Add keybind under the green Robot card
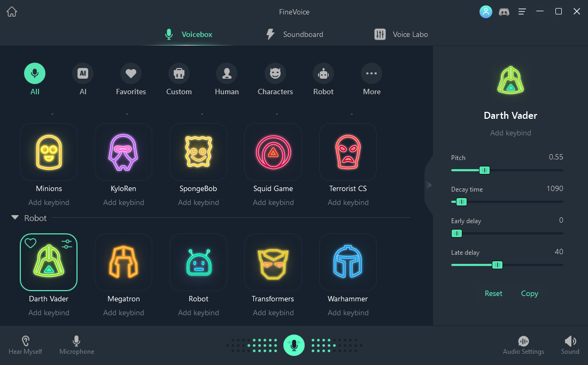588x365 pixels. pyautogui.click(x=198, y=313)
